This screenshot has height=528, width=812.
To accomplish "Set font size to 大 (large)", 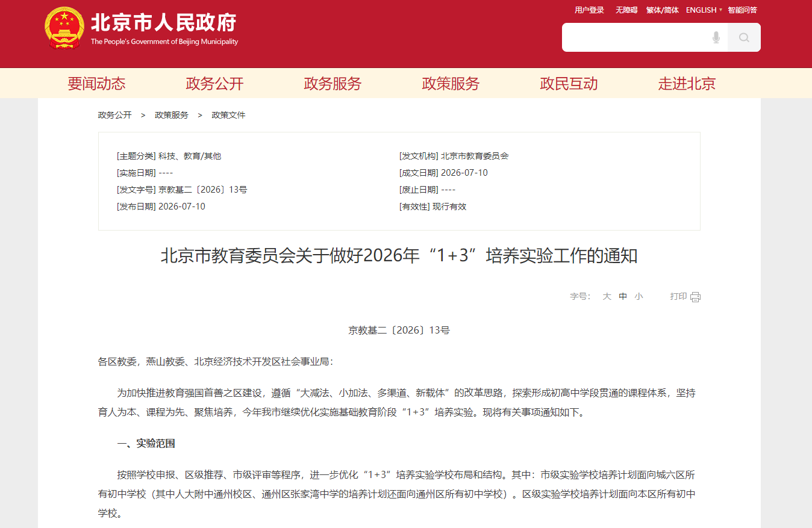I will click(x=607, y=296).
